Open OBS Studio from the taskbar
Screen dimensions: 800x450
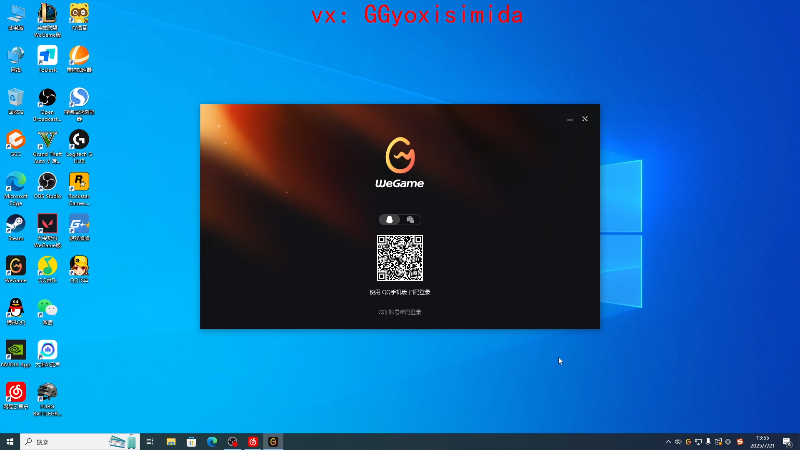pyautogui.click(x=232, y=441)
